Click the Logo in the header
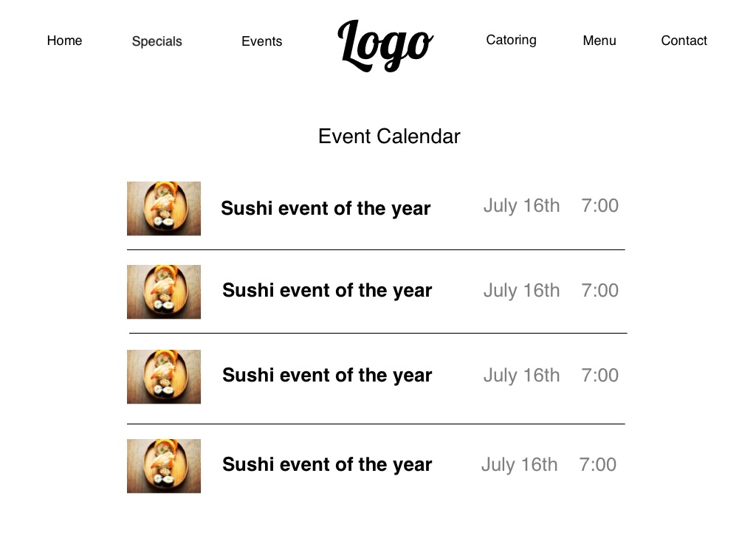The height and width of the screenshot is (552, 756). click(385, 46)
